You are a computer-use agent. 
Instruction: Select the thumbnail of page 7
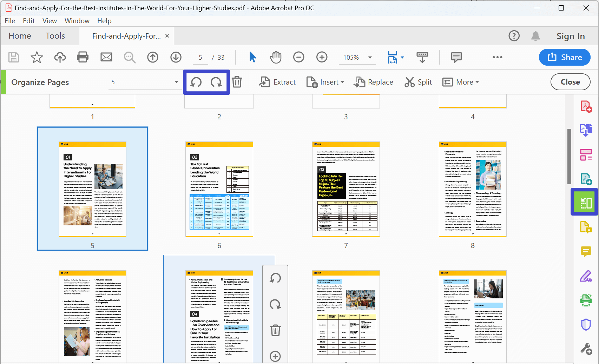tap(346, 190)
